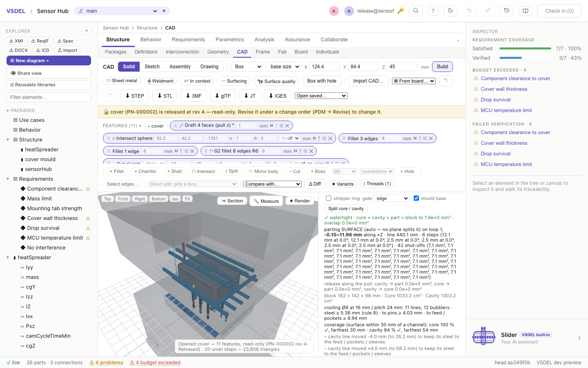Viewport: 588px width, 368px height.
Task: Enable the stripper ring checkbox
Action: coord(328,198)
